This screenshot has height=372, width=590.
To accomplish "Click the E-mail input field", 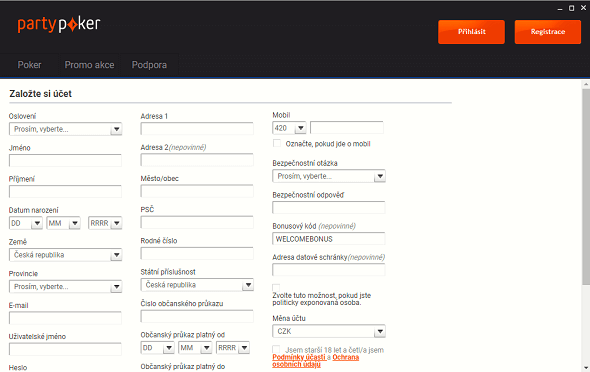I will coord(65,318).
